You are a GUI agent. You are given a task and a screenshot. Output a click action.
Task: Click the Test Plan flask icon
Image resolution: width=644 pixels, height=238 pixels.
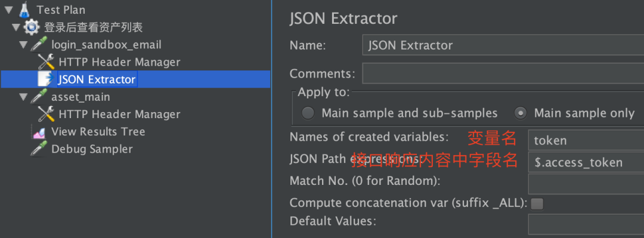pos(24,9)
